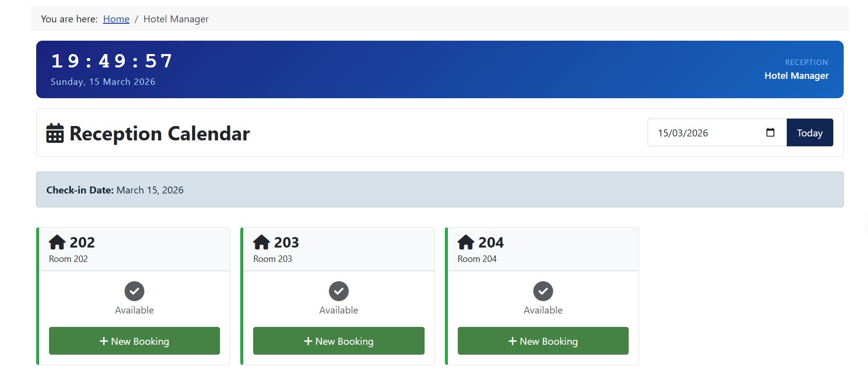
Task: Click the house icon for room 203
Action: (262, 242)
